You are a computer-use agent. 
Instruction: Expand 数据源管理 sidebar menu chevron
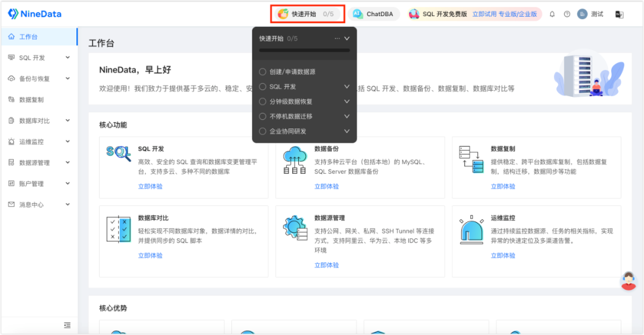coord(68,162)
